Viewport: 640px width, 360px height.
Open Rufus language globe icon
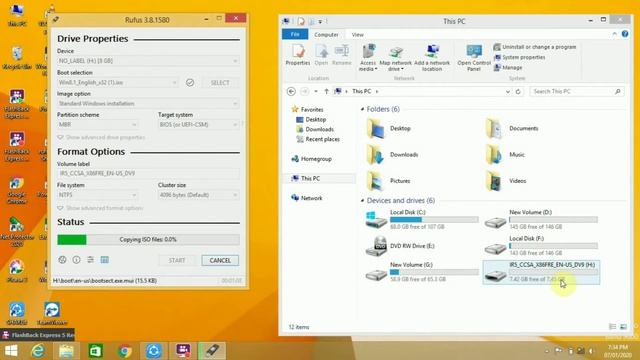tap(62, 260)
